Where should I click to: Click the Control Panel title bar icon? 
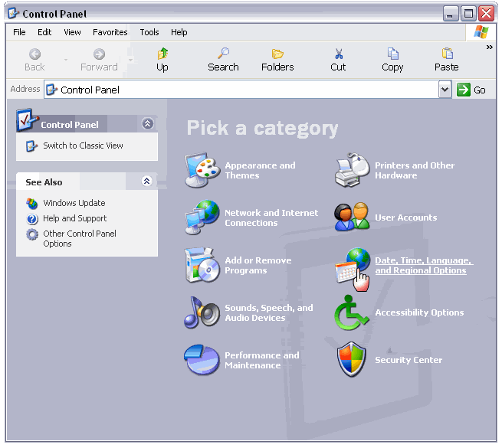(x=14, y=13)
